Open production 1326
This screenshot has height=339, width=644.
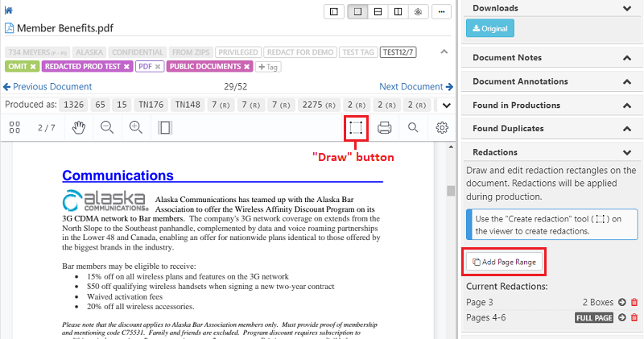pos(74,105)
